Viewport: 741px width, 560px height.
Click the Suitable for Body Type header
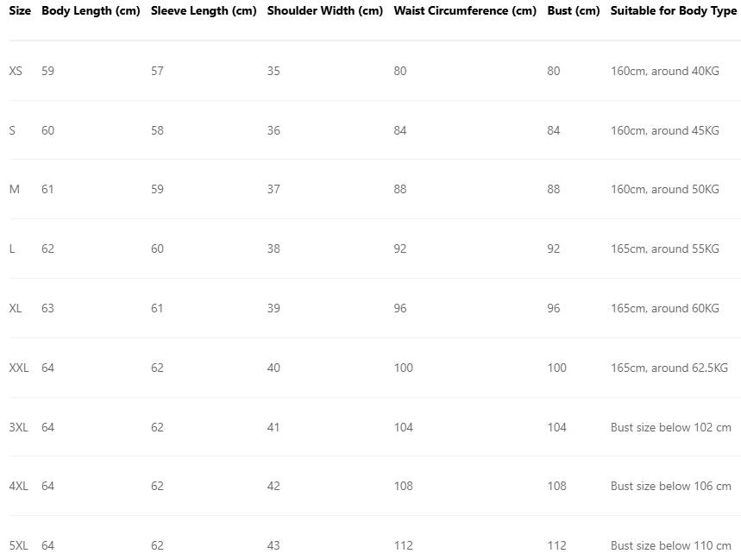tap(674, 11)
